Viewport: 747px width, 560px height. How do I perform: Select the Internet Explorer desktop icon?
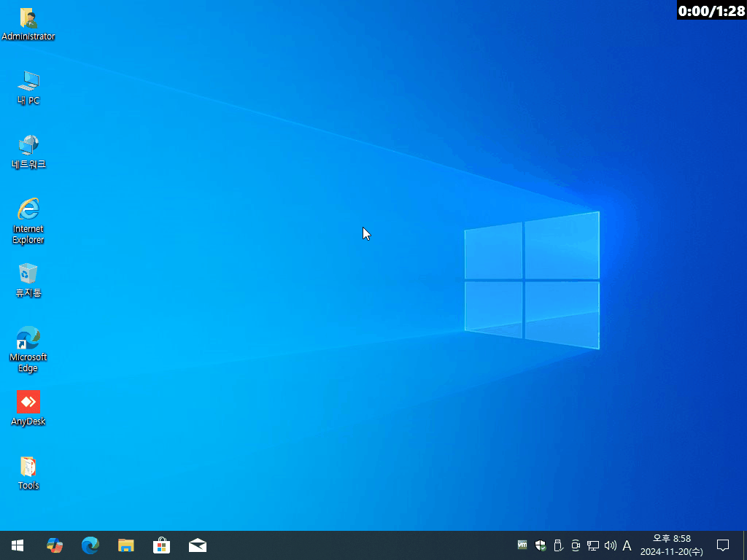point(28,222)
